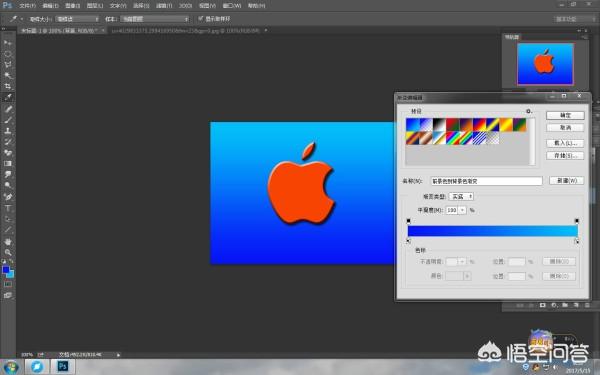Confirm gradient with 确定 button

coord(565,115)
